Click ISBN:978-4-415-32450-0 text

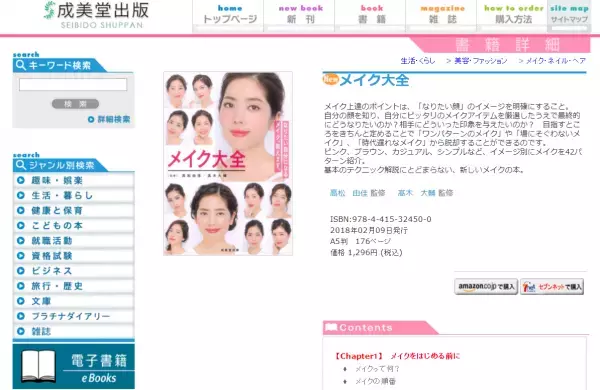[x=380, y=219]
